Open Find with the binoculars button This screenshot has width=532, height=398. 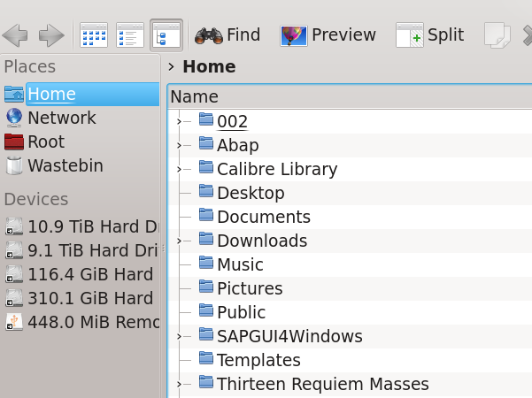pyautogui.click(x=227, y=35)
